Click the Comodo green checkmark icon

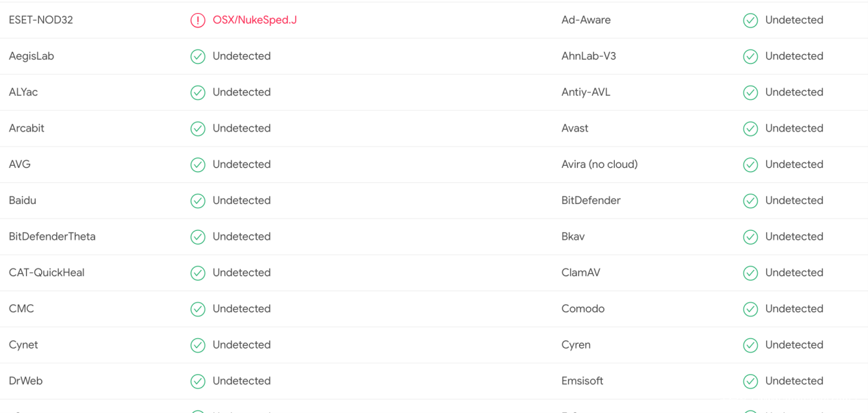[750, 309]
